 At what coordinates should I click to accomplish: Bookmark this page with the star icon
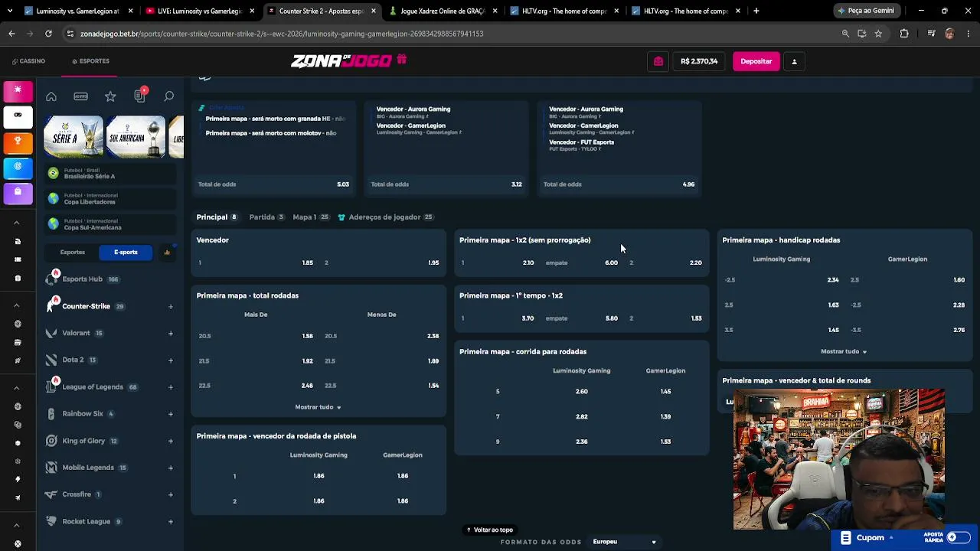tap(878, 34)
